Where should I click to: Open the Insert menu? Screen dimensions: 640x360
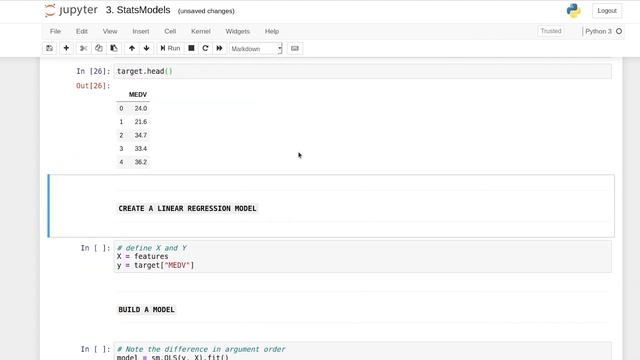pyautogui.click(x=141, y=31)
